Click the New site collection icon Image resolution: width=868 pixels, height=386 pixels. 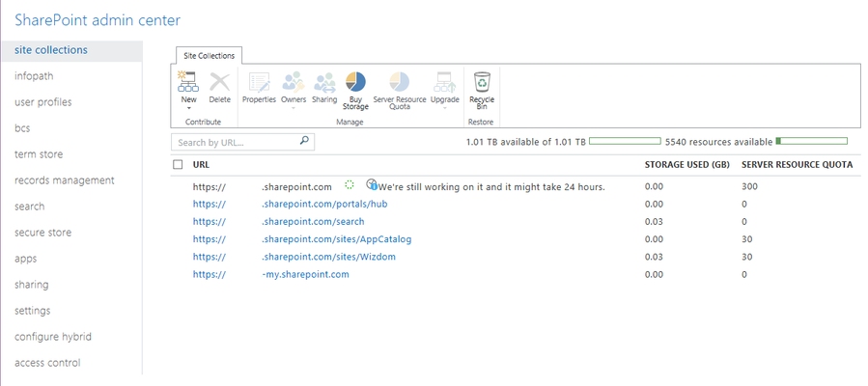(188, 81)
